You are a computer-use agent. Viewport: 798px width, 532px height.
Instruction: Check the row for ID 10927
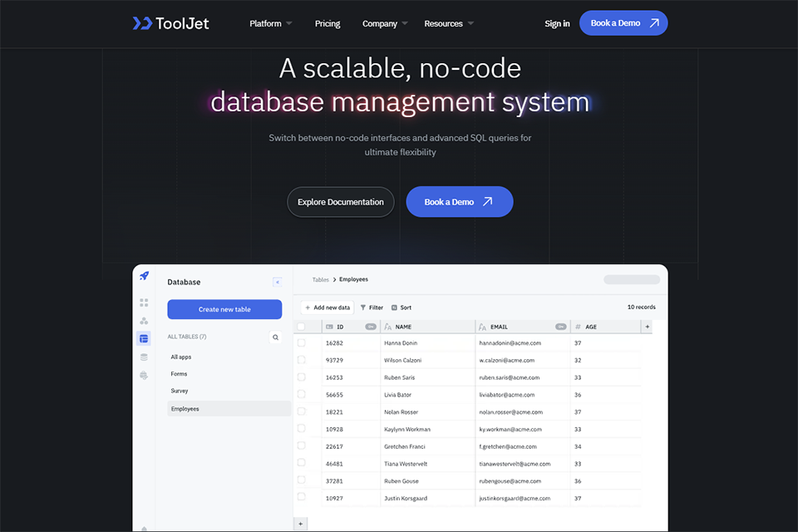pyautogui.click(x=301, y=497)
